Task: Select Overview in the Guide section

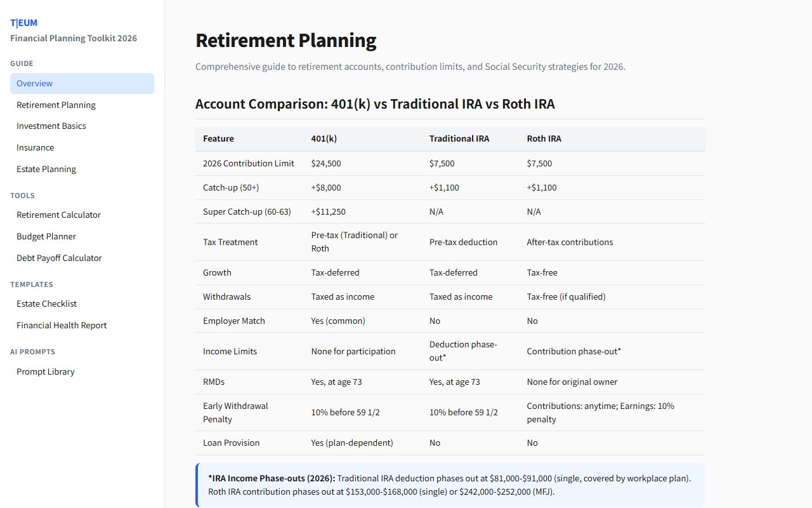Action: pyautogui.click(x=34, y=83)
